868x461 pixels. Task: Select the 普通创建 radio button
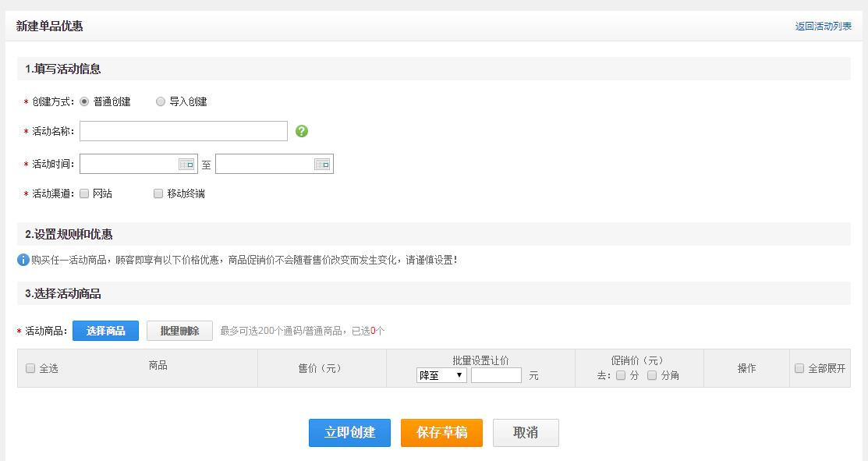(84, 102)
